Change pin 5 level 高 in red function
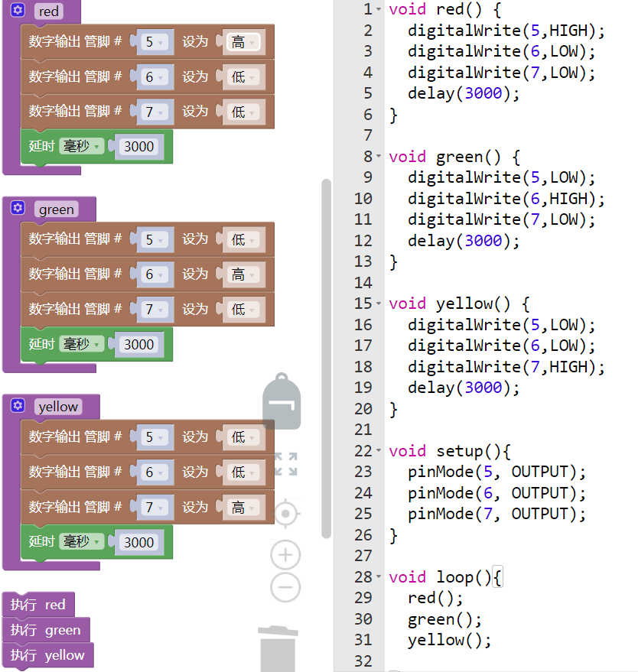The image size is (638, 672). point(243,42)
